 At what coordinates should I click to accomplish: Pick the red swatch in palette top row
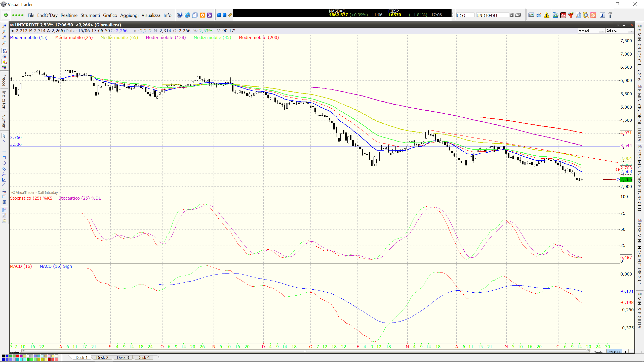18,356
